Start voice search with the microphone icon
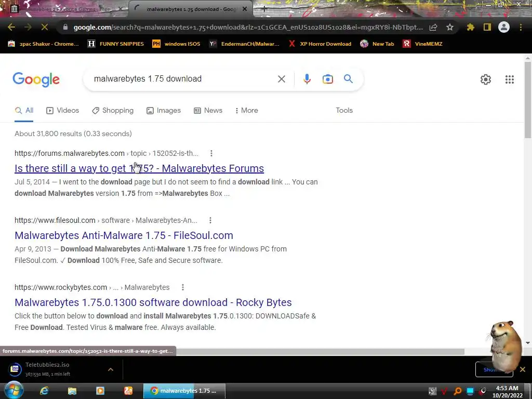 [307, 79]
